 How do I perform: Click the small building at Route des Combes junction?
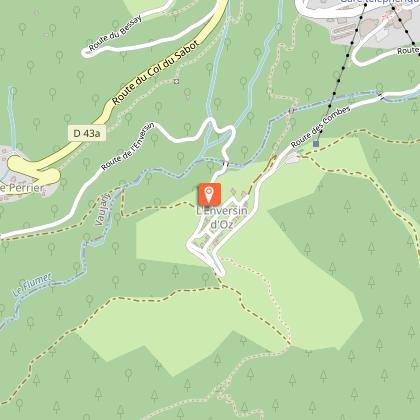coord(292,160)
